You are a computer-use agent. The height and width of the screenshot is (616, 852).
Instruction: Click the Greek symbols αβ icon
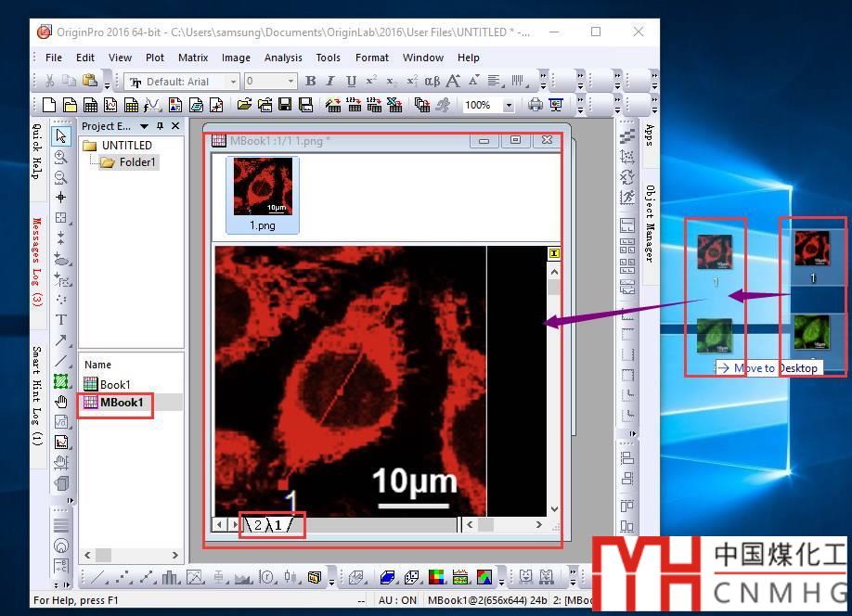pyautogui.click(x=432, y=82)
